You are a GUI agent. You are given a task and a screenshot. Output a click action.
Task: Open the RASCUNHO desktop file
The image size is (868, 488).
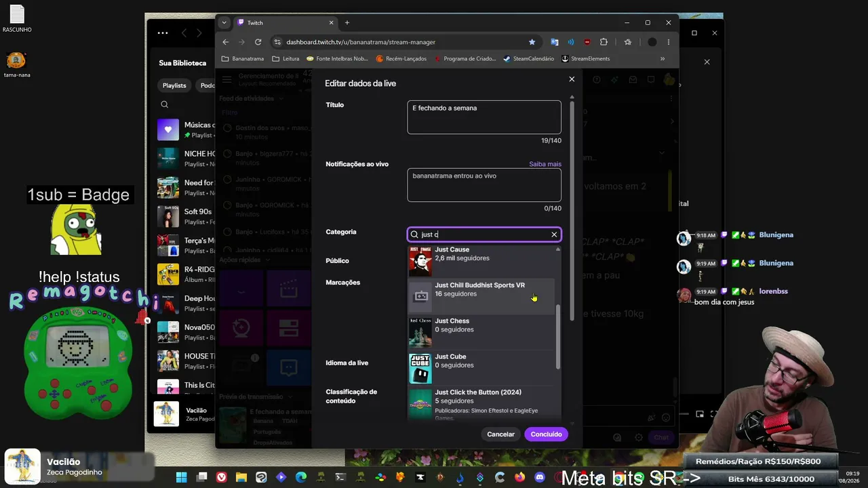pos(16,19)
